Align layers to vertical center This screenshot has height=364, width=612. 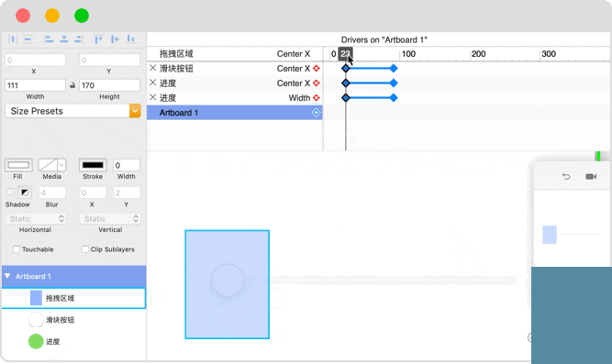click(x=115, y=39)
